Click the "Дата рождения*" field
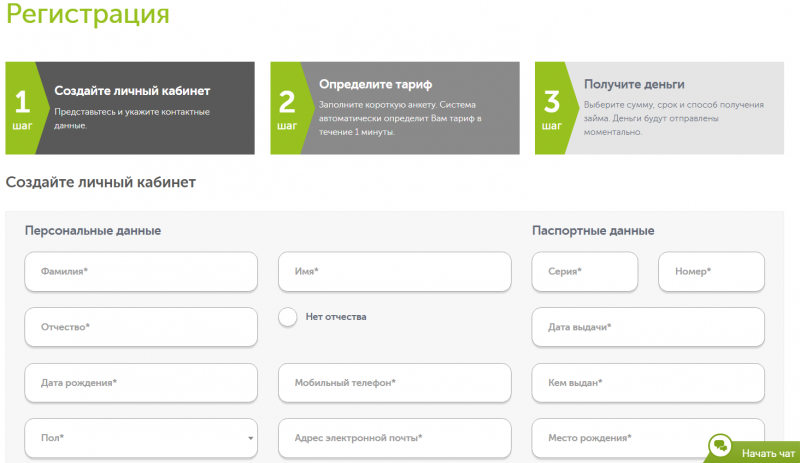The width and height of the screenshot is (800, 463). [141, 383]
